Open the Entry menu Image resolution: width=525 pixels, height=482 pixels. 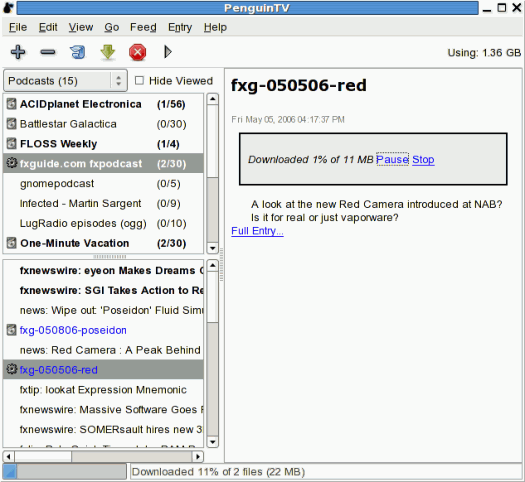pos(180,27)
